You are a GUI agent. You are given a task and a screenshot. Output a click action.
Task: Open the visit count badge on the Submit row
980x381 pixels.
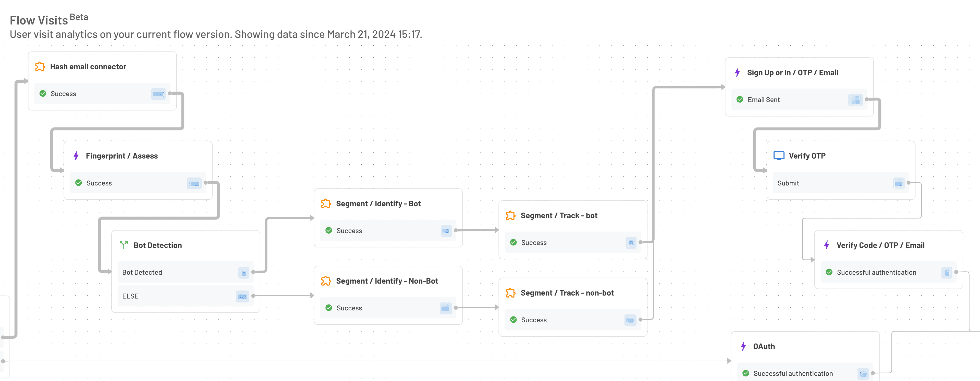[x=898, y=183]
